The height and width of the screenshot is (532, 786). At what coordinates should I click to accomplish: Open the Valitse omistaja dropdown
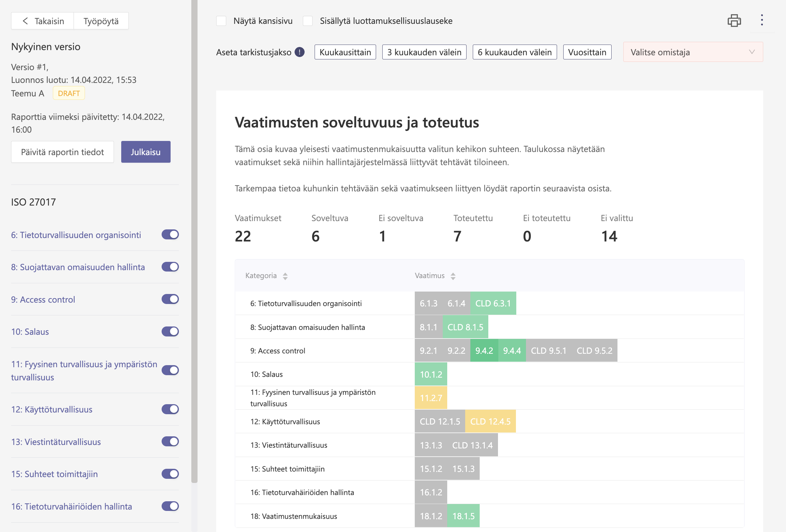pos(693,52)
